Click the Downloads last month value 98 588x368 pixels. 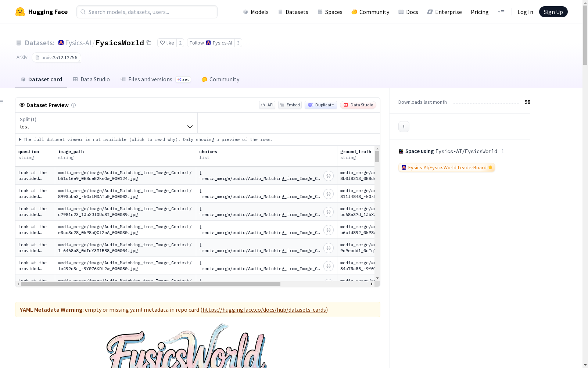pyautogui.click(x=527, y=102)
